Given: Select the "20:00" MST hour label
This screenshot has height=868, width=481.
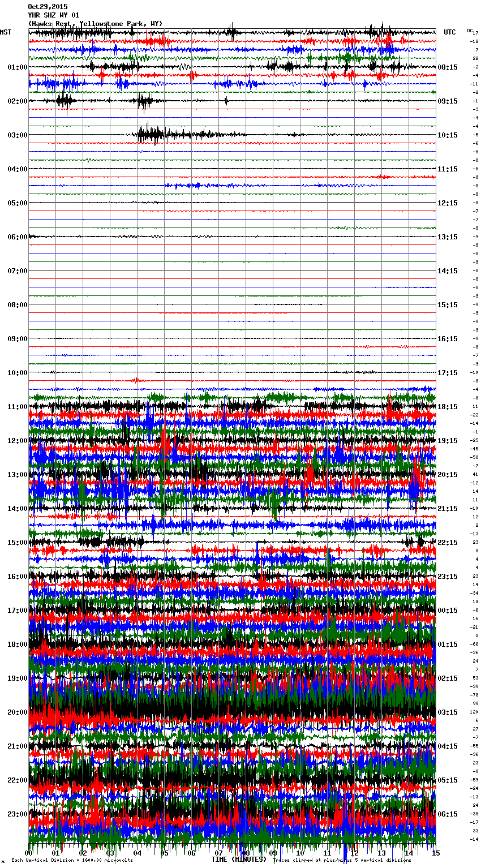Looking at the screenshot, I should pos(18,712).
